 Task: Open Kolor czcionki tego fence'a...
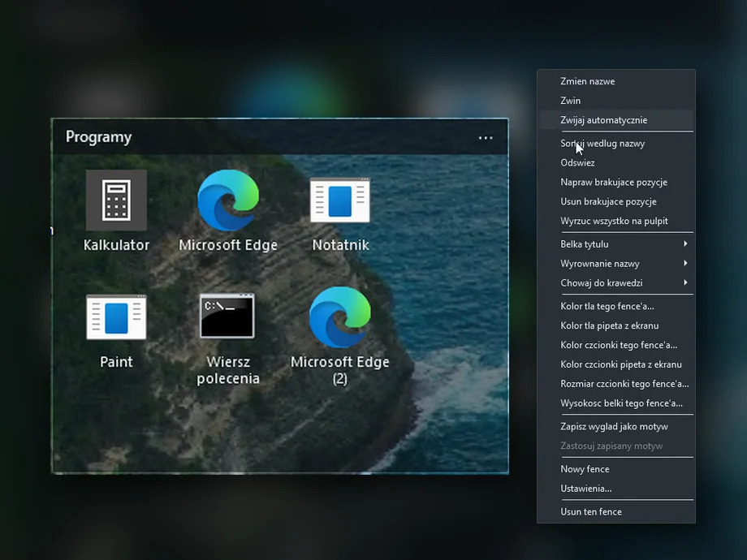coord(616,345)
